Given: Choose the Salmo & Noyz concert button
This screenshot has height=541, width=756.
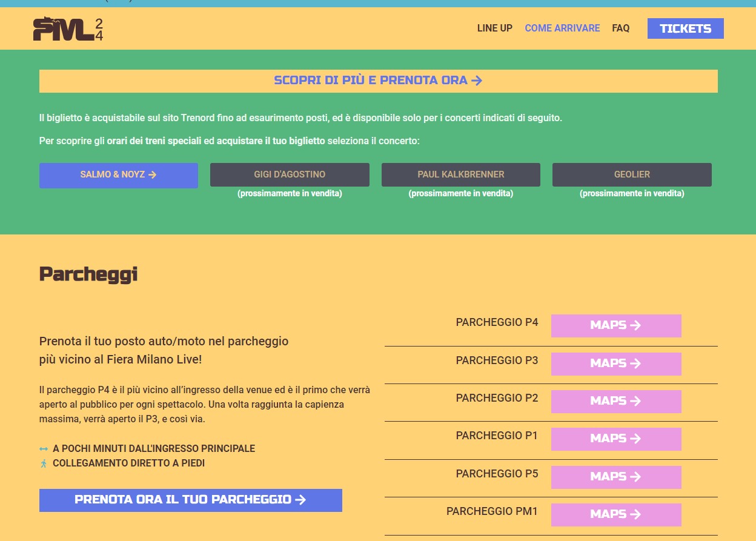Looking at the screenshot, I should point(119,175).
